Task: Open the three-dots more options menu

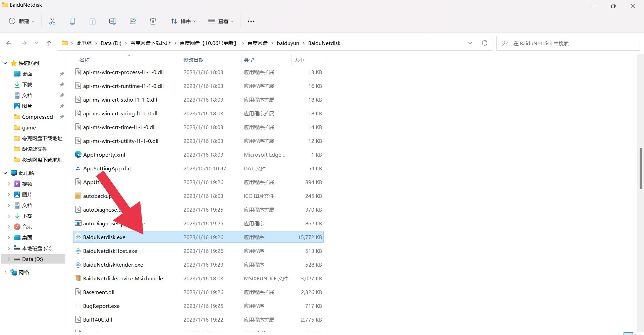Action: point(251,21)
